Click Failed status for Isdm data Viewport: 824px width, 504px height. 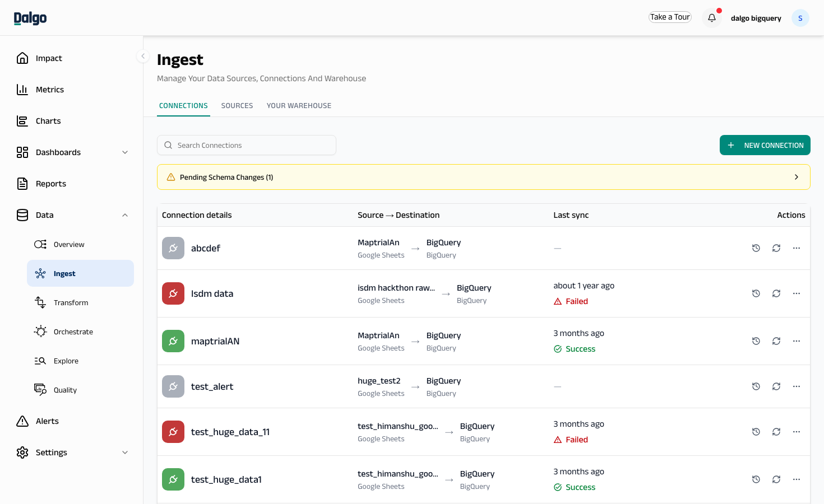[x=571, y=301]
